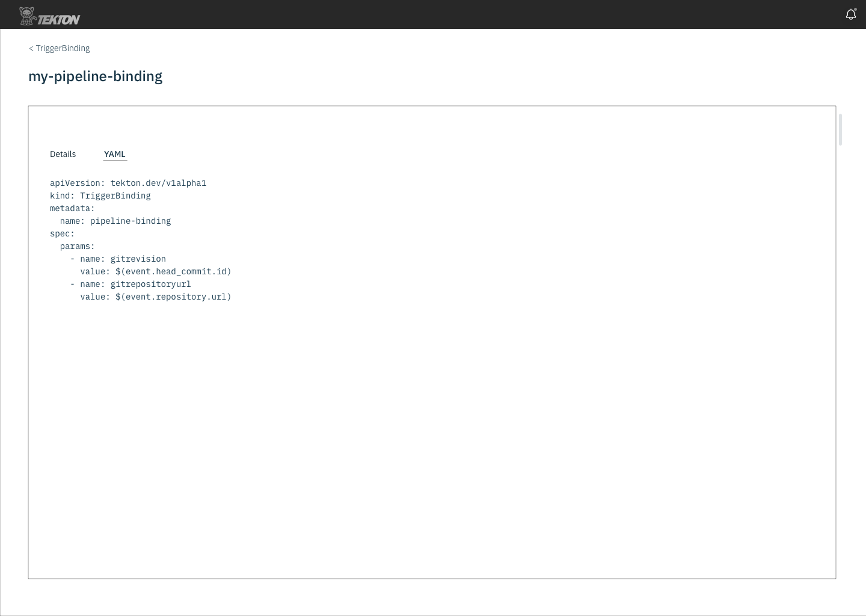866x616 pixels.
Task: Select the $(event.repository.url) value
Action: (173, 297)
